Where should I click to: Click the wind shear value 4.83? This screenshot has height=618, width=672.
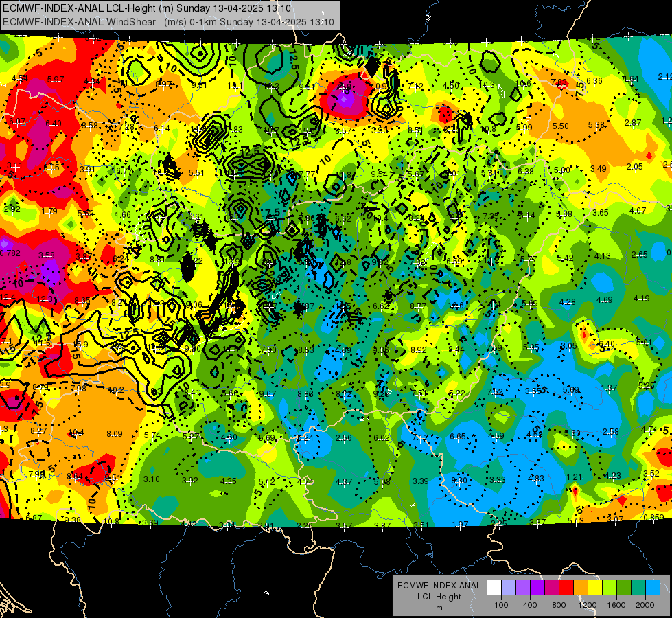point(536,479)
